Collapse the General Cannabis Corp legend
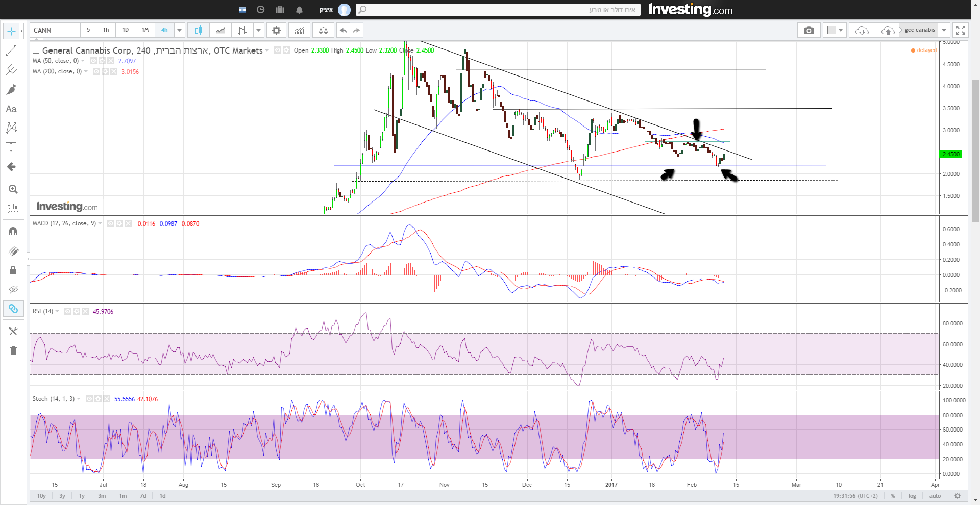Screen dimensions: 980x505 [x=36, y=50]
